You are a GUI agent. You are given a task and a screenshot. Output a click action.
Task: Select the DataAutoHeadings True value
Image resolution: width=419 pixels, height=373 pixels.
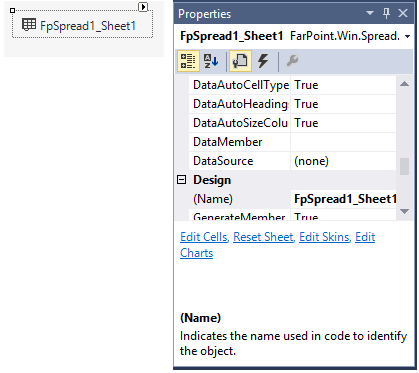click(x=343, y=104)
